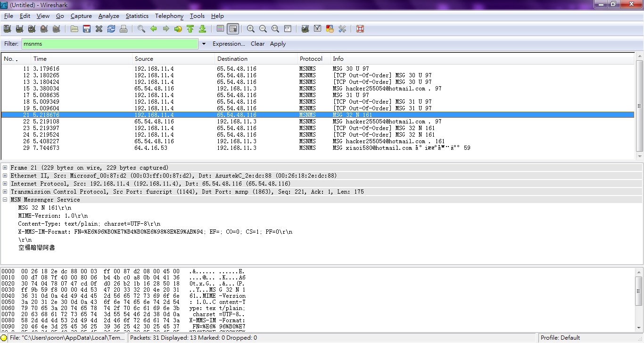The height and width of the screenshot is (343, 644).
Task: Click the expert info status icon
Action: tap(4, 338)
